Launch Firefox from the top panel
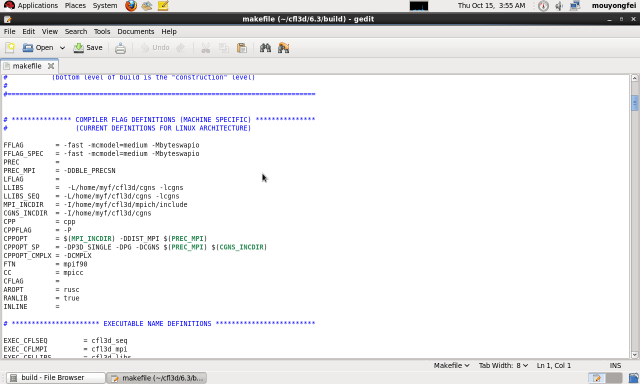This screenshot has height=384, width=640. coord(131,5)
